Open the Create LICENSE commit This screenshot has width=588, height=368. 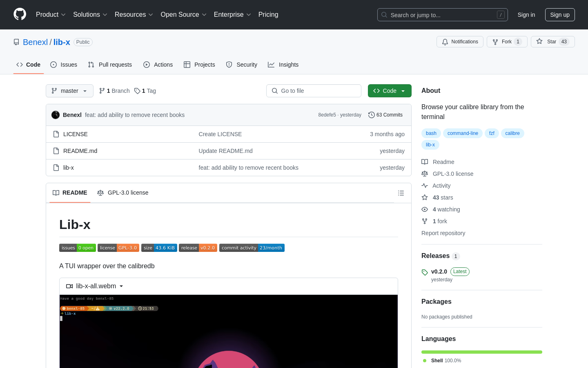220,134
